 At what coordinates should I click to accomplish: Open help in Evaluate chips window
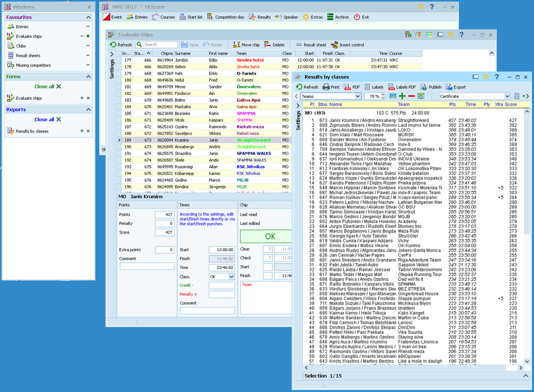pyautogui.click(x=461, y=35)
